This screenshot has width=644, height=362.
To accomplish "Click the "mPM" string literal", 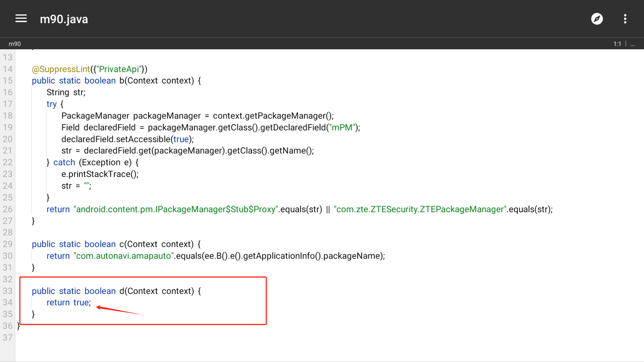I will (x=342, y=128).
